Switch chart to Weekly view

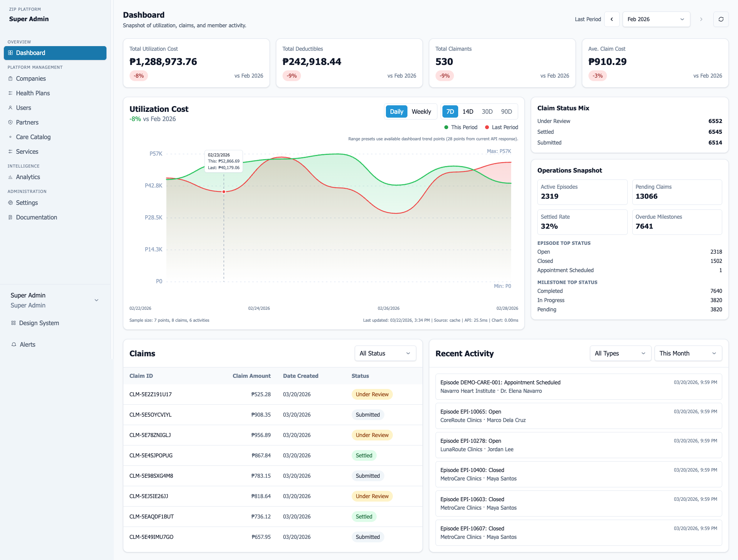pos(421,111)
